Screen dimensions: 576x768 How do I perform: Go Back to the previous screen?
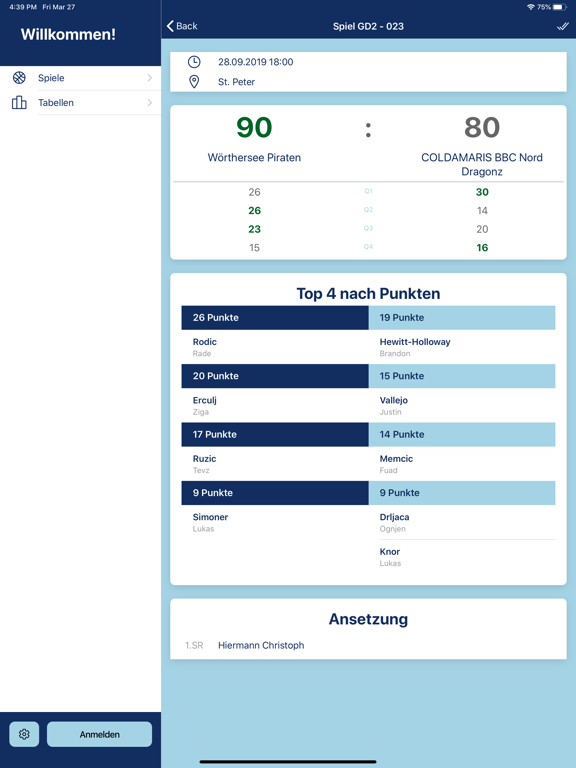pos(182,26)
